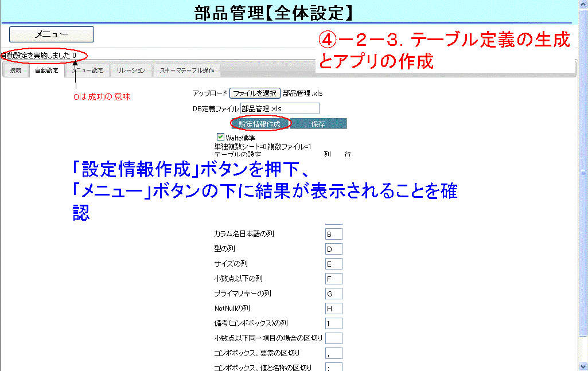Click the scrollbar down arrow
The height and width of the screenshot is (371, 588).
click(583, 366)
